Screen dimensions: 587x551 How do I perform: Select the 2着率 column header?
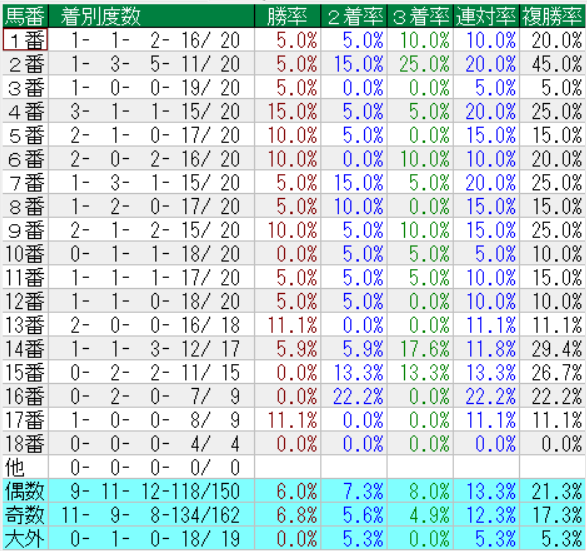pos(354,16)
